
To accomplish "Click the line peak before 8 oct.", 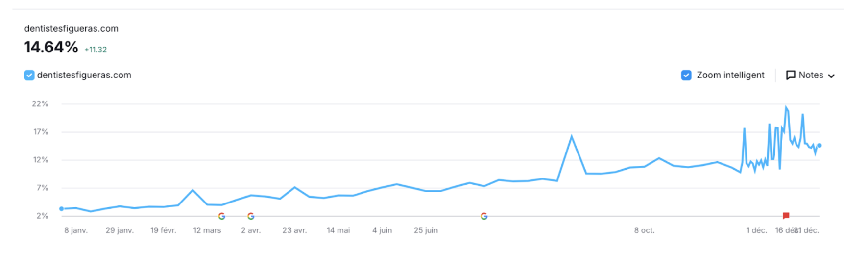I will (571, 136).
